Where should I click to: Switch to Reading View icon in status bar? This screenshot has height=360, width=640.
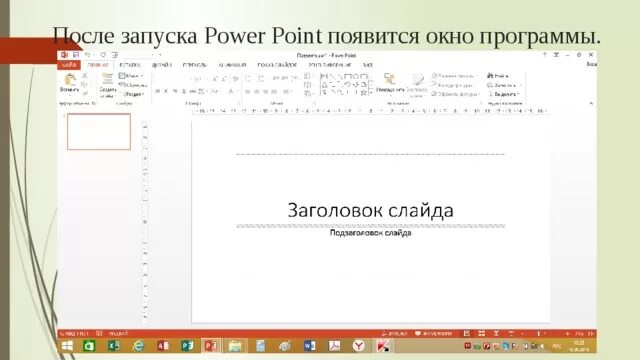click(496, 333)
